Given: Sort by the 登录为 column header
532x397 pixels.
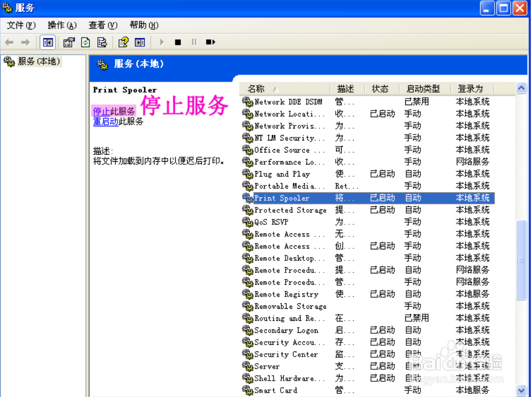Looking at the screenshot, I should point(472,89).
